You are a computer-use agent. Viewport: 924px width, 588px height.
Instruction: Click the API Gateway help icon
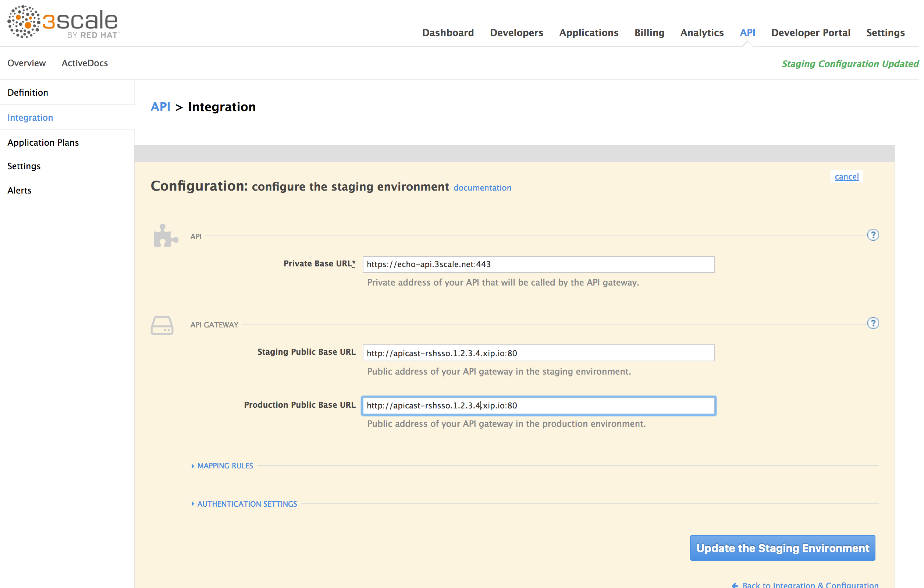coord(873,323)
